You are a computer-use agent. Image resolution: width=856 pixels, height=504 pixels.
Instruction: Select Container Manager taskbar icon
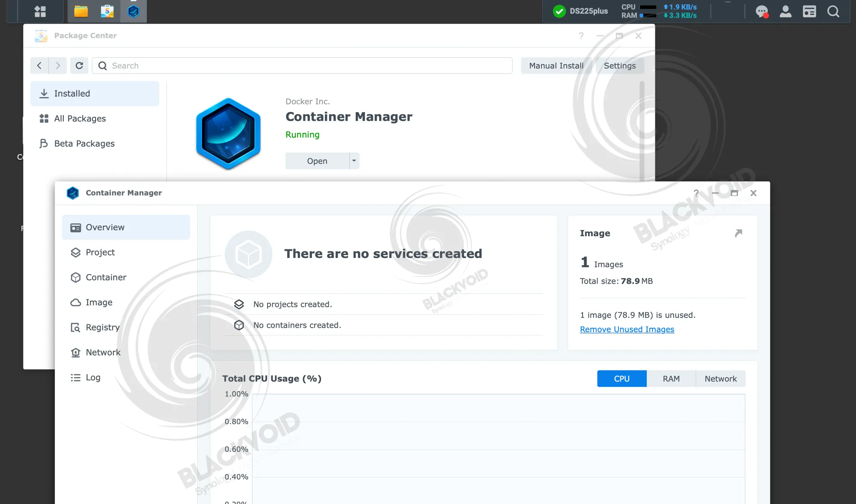click(x=134, y=11)
